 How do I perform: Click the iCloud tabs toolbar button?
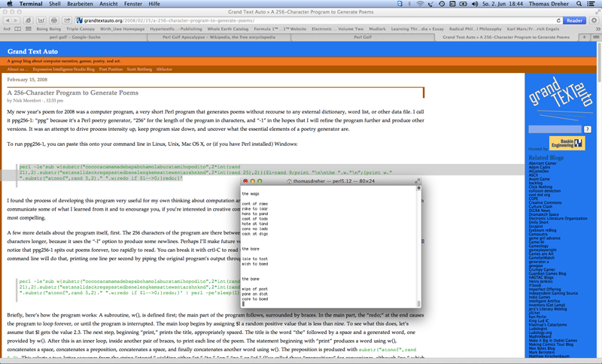[29, 20]
